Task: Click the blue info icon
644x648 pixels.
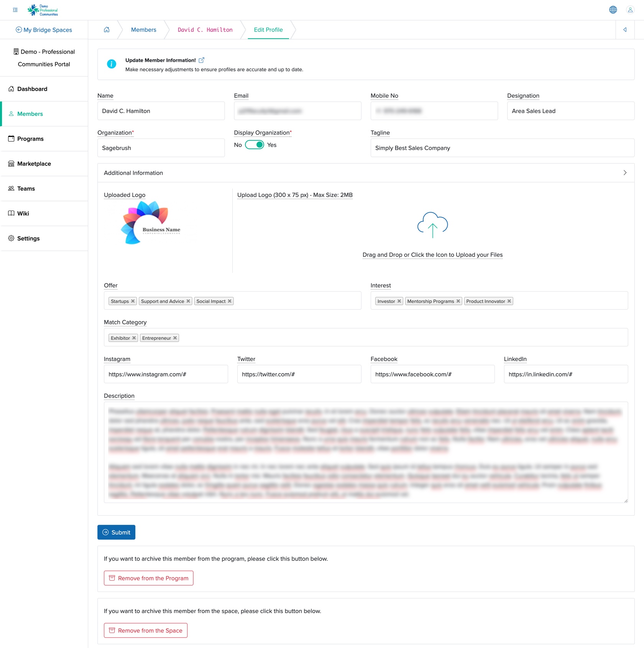Action: point(112,64)
